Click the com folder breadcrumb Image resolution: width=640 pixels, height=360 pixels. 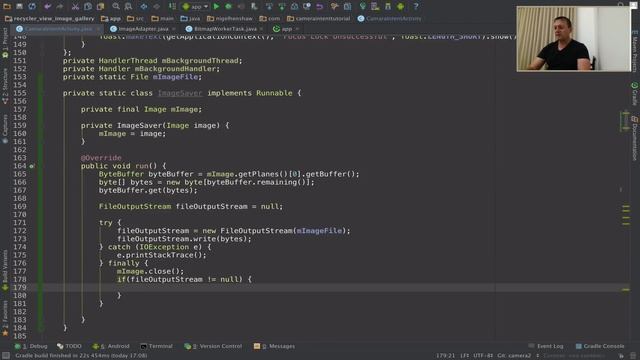270,18
